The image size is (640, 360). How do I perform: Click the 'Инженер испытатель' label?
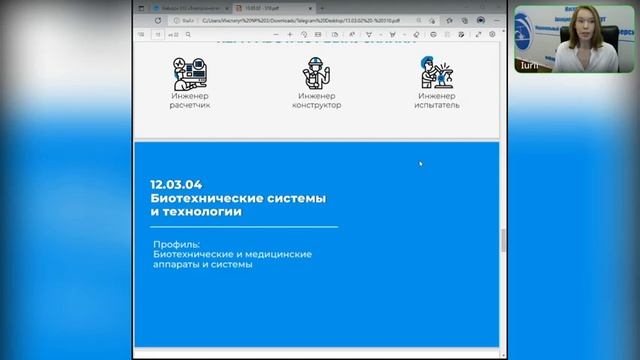(437, 100)
